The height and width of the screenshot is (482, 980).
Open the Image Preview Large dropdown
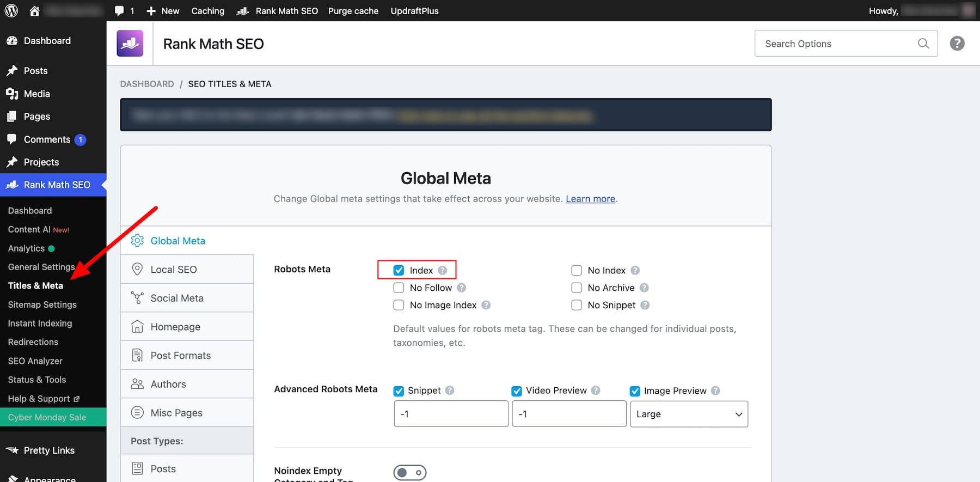[689, 414]
